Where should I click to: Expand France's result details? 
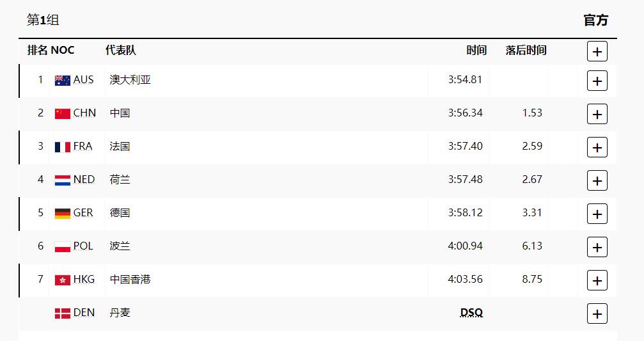point(597,147)
